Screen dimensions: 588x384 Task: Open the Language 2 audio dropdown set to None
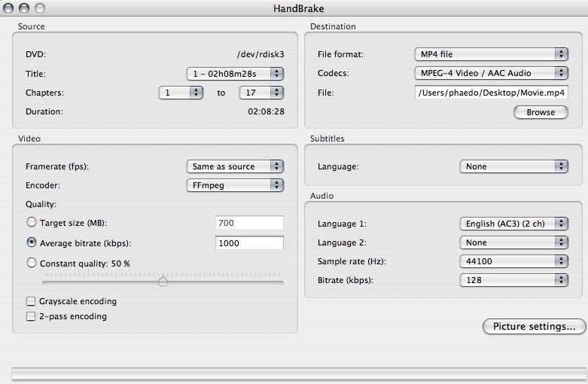(x=514, y=242)
